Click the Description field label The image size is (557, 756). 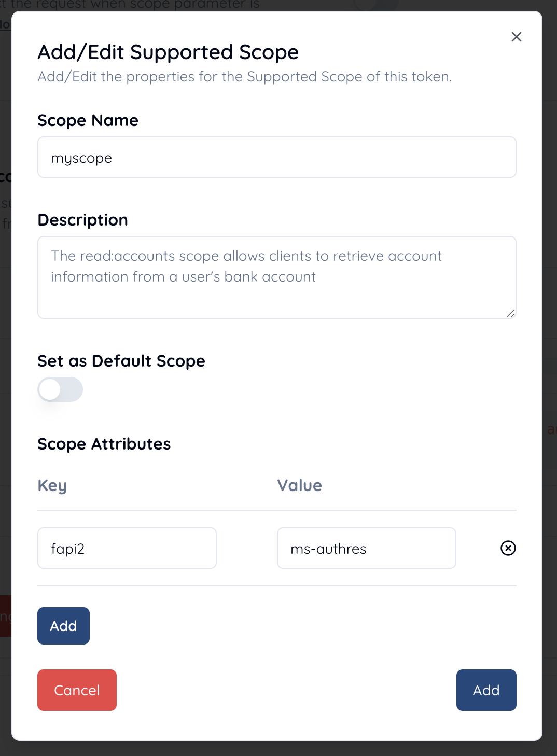[x=83, y=220]
